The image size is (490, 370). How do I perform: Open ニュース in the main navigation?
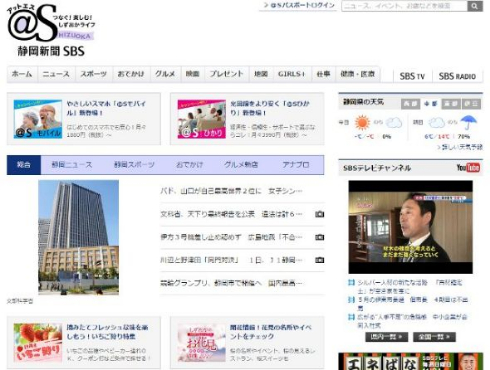pyautogui.click(x=56, y=74)
